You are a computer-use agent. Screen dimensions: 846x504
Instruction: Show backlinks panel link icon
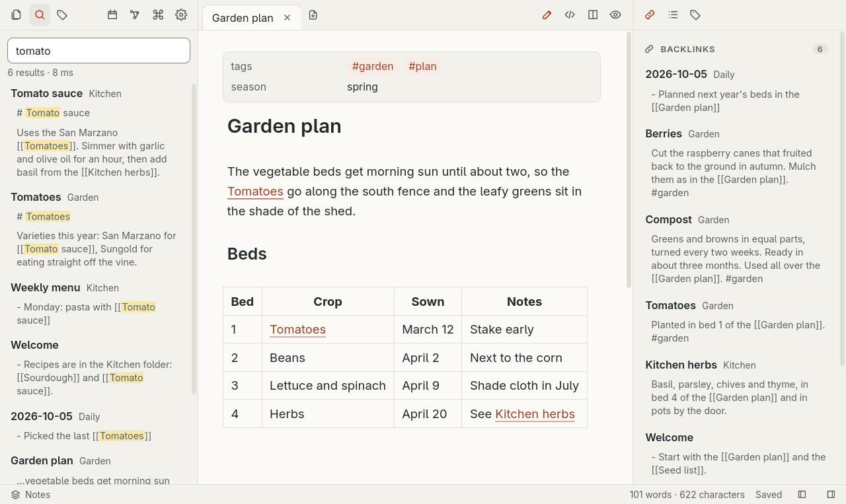pos(650,15)
